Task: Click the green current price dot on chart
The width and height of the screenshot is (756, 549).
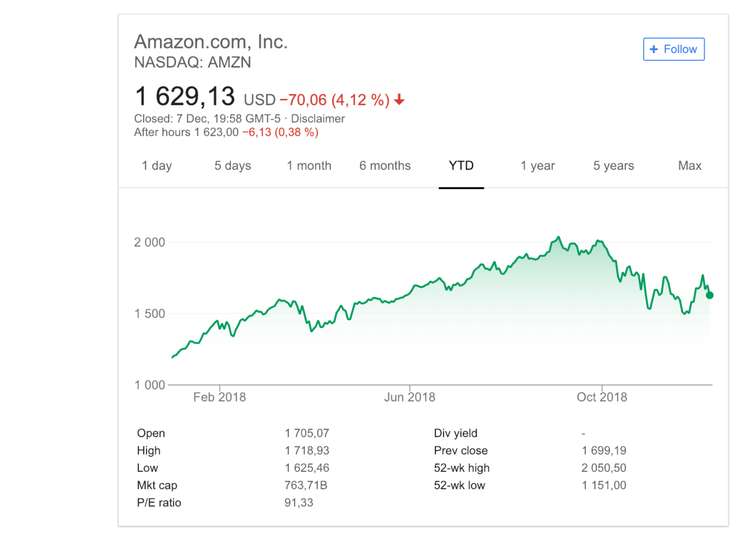Action: click(x=709, y=295)
